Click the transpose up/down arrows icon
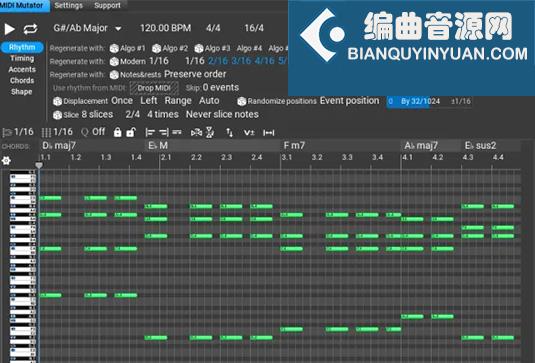535x363 pixels. coord(229,133)
